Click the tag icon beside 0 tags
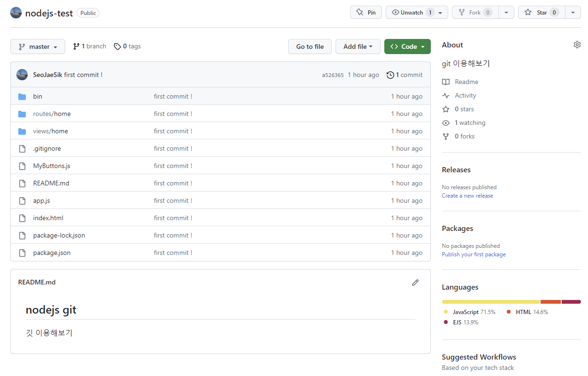The image size is (588, 376). [x=117, y=46]
